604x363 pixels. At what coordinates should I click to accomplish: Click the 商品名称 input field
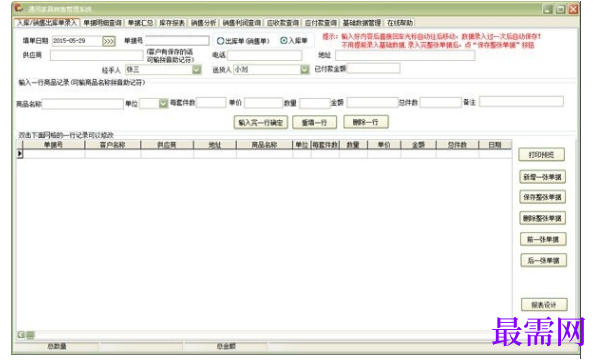pyautogui.click(x=82, y=104)
